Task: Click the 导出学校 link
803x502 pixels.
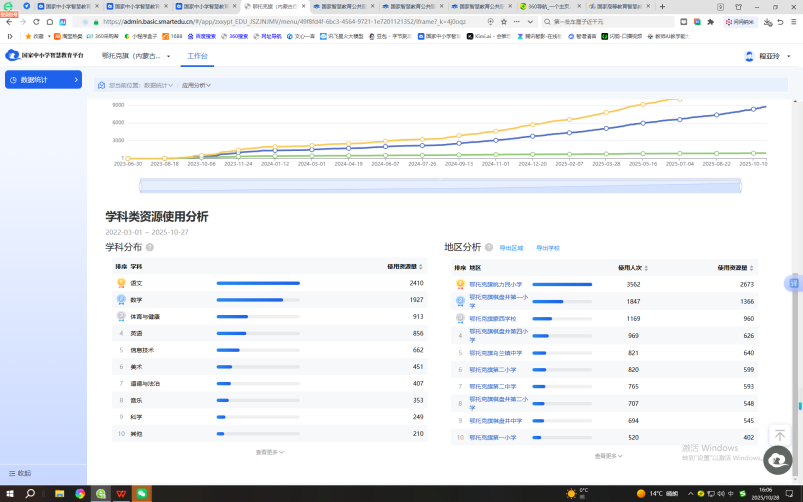Action: [548, 247]
